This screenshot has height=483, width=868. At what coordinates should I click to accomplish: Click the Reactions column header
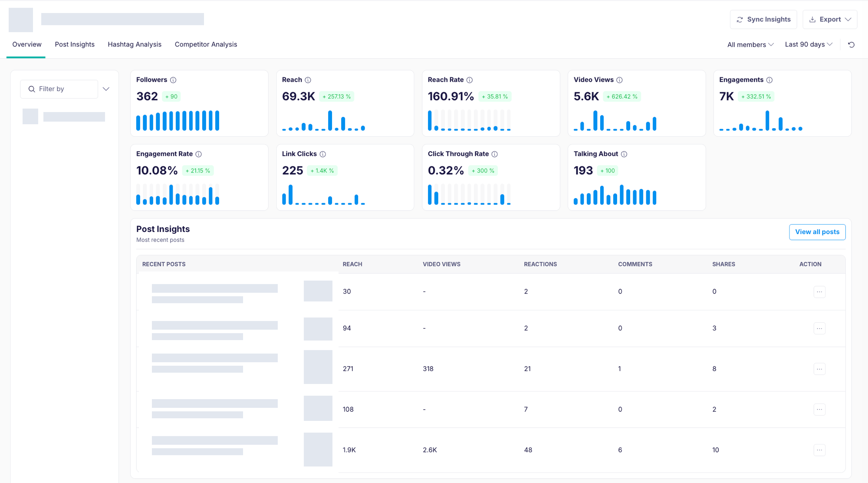point(540,264)
